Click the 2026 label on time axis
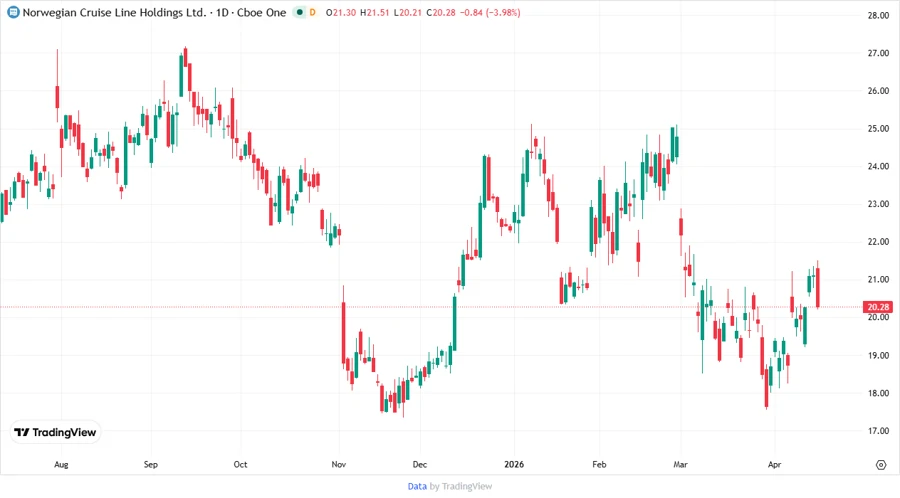 click(x=514, y=464)
